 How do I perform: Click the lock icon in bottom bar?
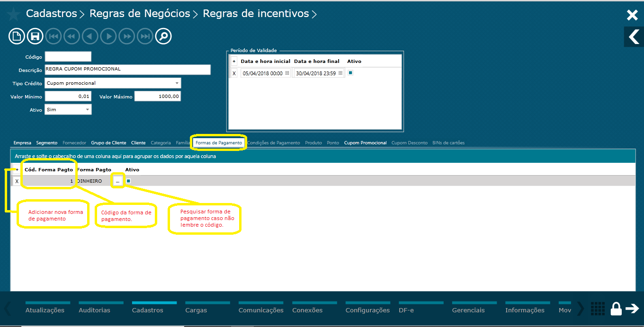616,309
